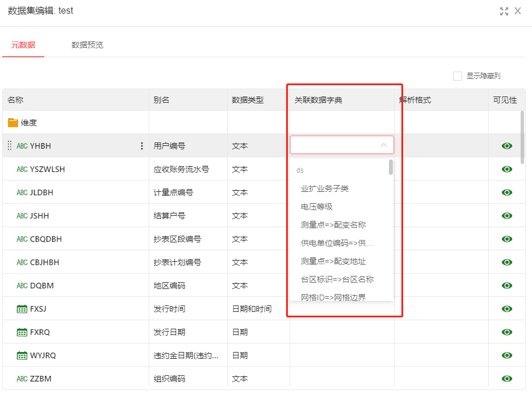Image resolution: width=532 pixels, height=394 pixels.
Task: Hide the FXRQ field using eye icon
Action: [x=507, y=332]
